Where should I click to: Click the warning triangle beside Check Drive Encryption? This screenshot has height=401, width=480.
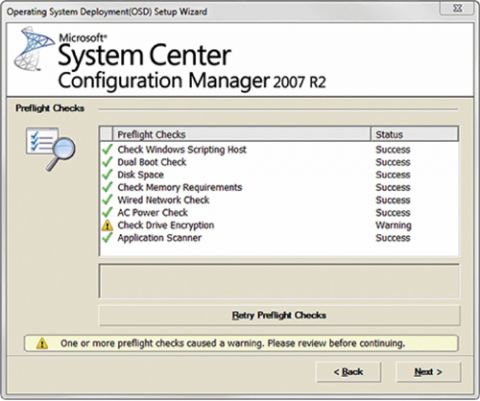107,226
